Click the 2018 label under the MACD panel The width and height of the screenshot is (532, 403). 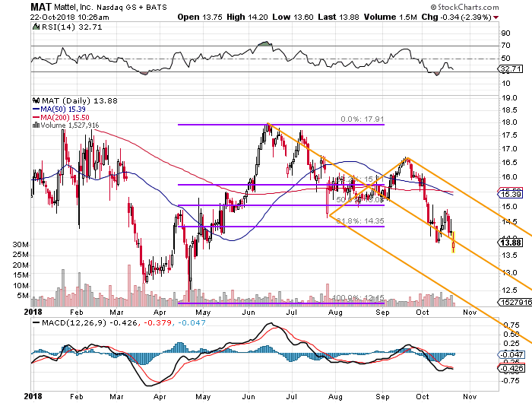(x=33, y=397)
